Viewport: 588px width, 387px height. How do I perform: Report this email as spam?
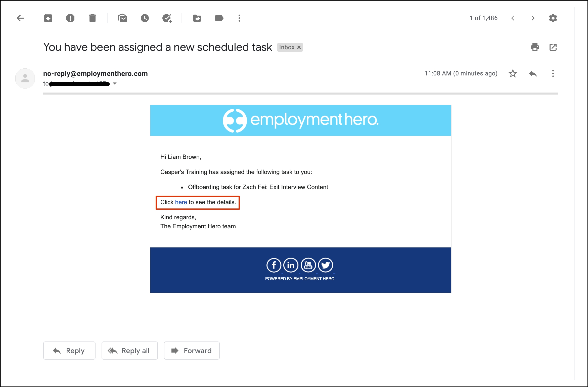(70, 18)
